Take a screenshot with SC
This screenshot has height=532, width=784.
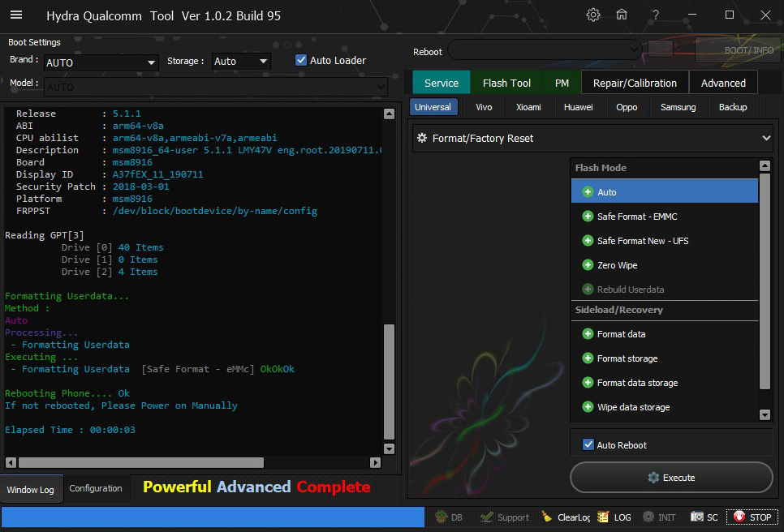(704, 517)
